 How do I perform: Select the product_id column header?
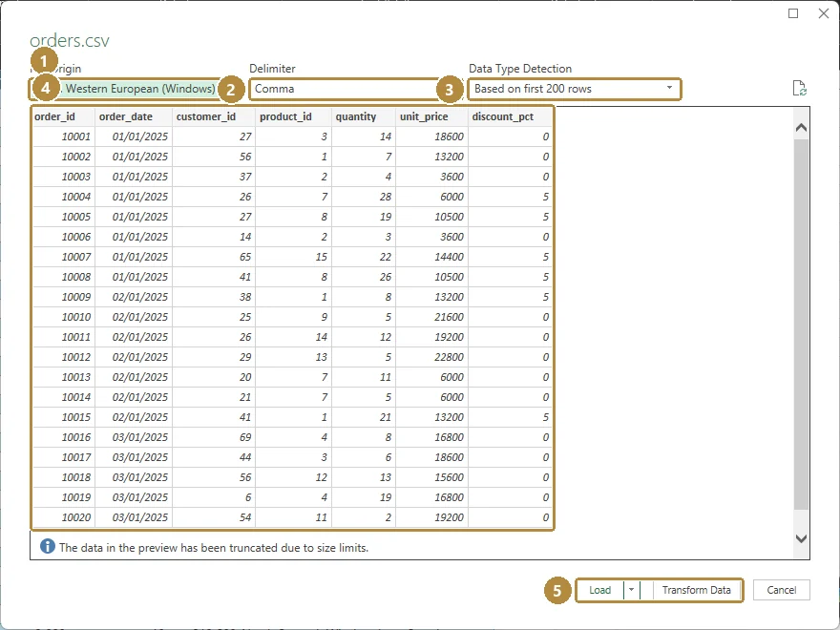[294, 116]
